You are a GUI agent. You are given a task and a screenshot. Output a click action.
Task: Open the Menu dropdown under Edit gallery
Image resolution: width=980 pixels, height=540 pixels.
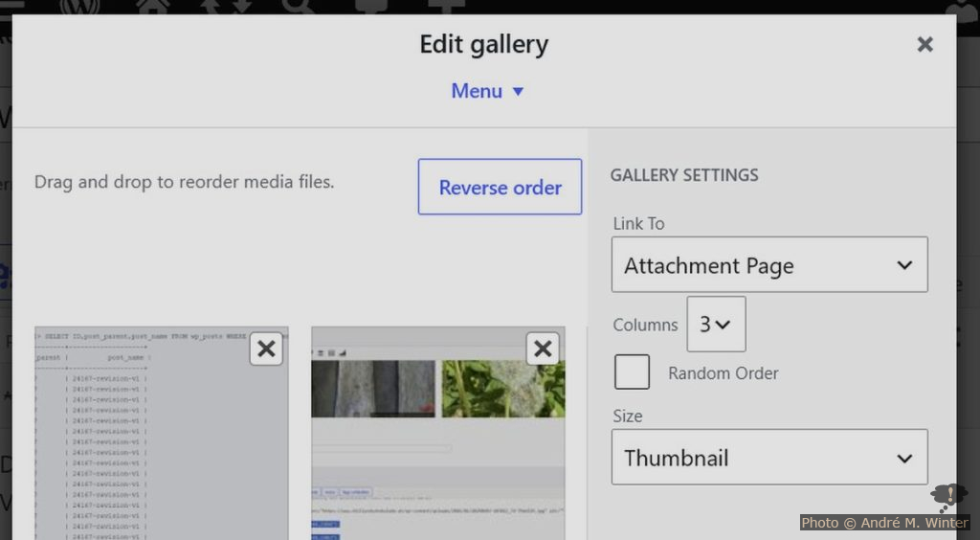(487, 91)
